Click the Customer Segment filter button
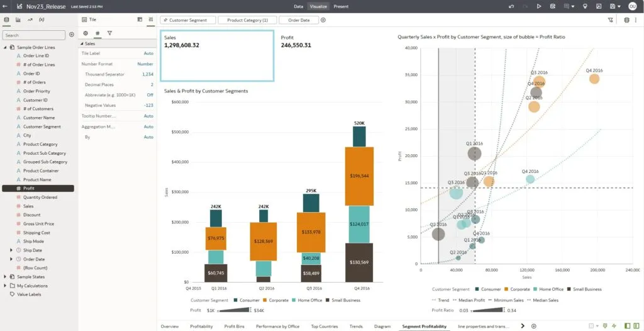Image resolution: width=644 pixels, height=331 pixels. [188, 20]
